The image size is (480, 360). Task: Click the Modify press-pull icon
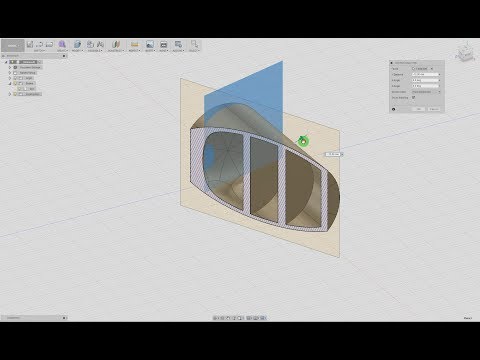click(77, 44)
